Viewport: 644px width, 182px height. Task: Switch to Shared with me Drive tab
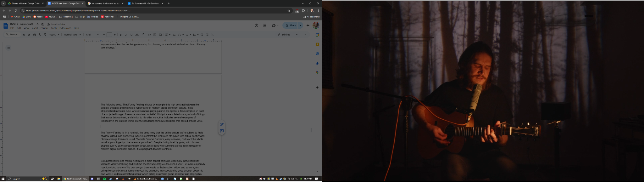(x=25, y=3)
